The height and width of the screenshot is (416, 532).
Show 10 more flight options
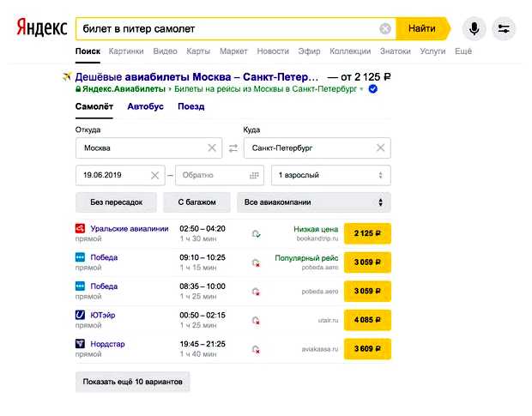(132, 381)
